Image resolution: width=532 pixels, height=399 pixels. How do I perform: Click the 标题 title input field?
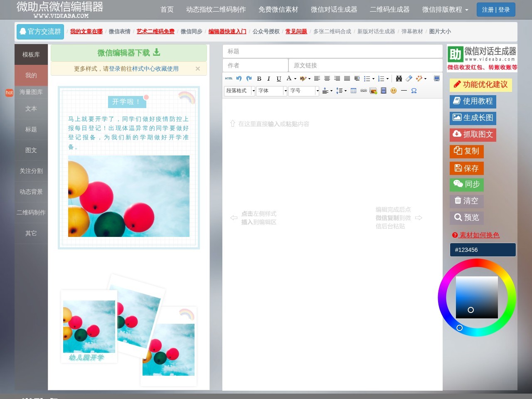coord(332,51)
